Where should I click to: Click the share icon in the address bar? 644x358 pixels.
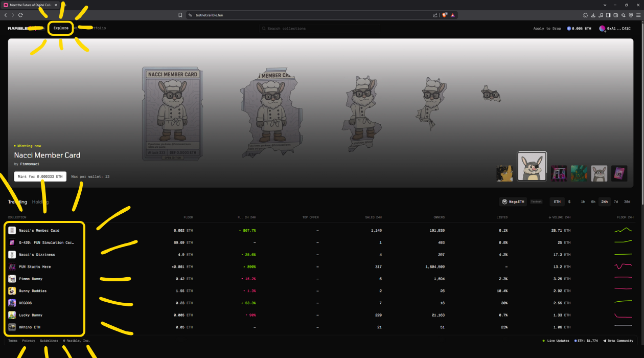(x=435, y=15)
